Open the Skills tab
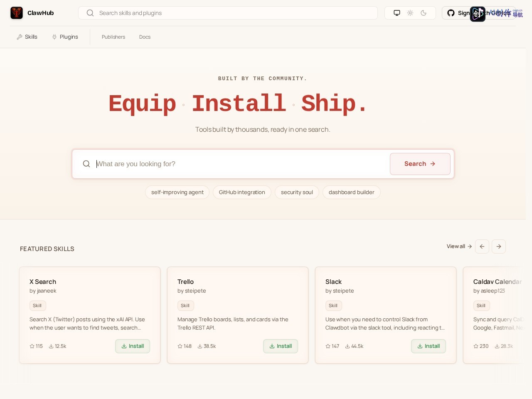 (x=27, y=37)
